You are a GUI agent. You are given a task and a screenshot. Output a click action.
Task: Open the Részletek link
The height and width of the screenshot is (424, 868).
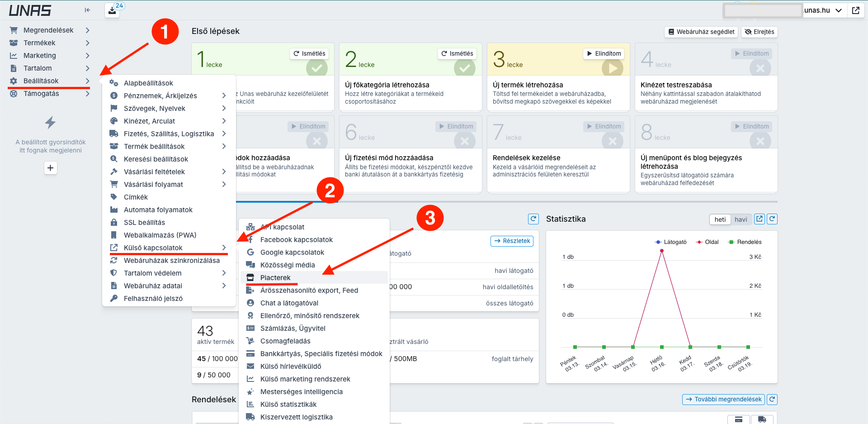pyautogui.click(x=512, y=241)
